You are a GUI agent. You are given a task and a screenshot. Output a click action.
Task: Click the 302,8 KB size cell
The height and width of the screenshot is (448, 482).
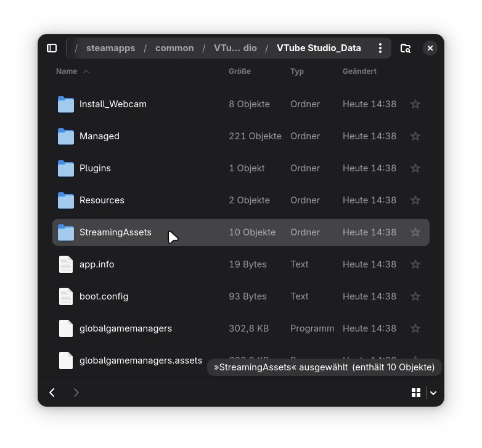click(x=248, y=328)
